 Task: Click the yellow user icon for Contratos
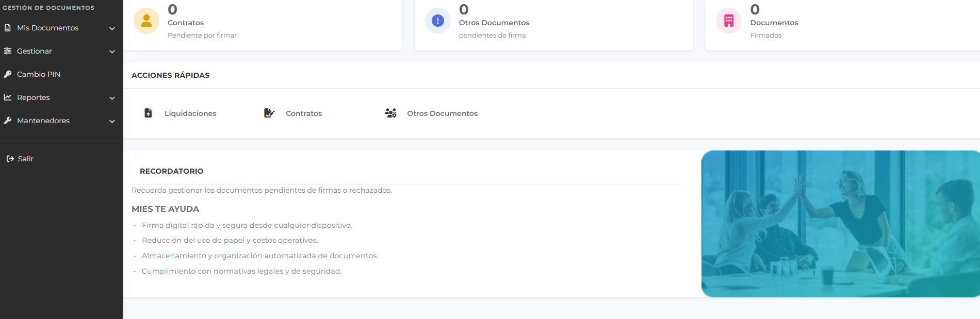coord(146,21)
